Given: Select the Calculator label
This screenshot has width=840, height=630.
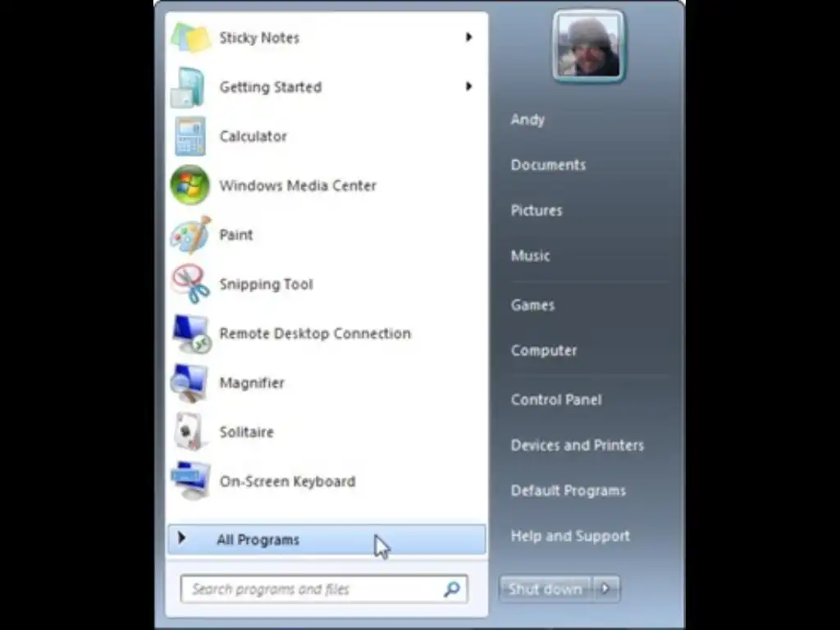Looking at the screenshot, I should pos(253,136).
